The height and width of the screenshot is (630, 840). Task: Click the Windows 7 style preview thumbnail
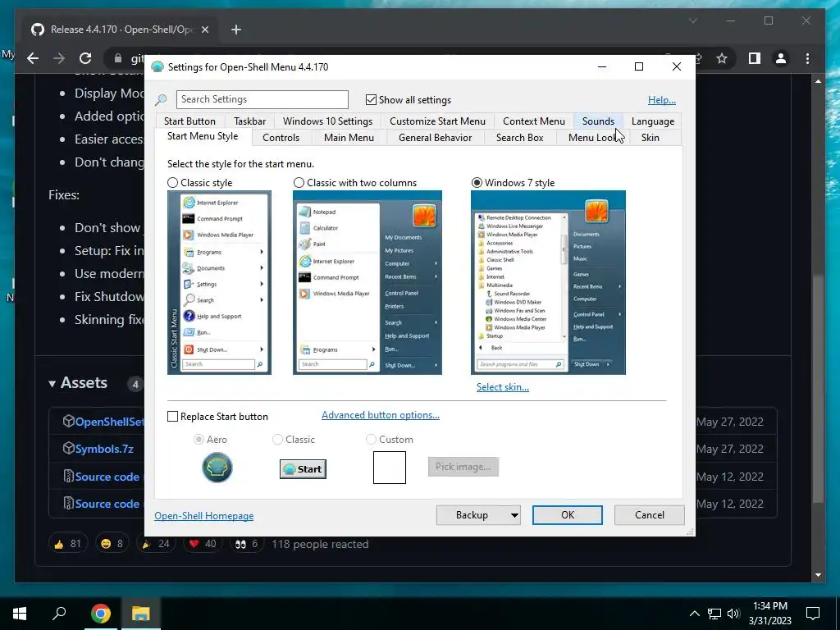click(x=548, y=282)
